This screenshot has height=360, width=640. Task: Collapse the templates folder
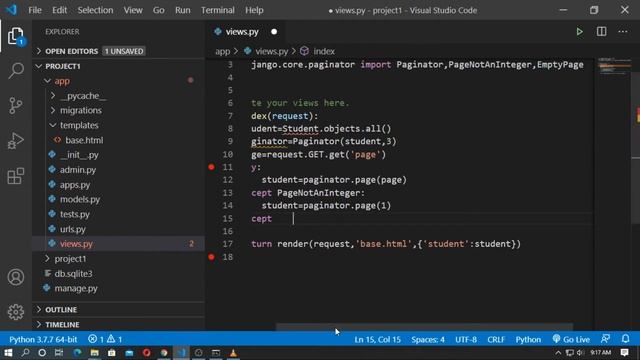(118, 125)
